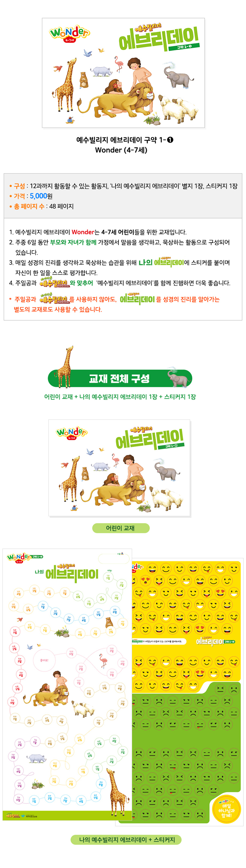Click the 이름 name box on board sheet
Viewport: 246px width, 868px height.
pos(114,559)
